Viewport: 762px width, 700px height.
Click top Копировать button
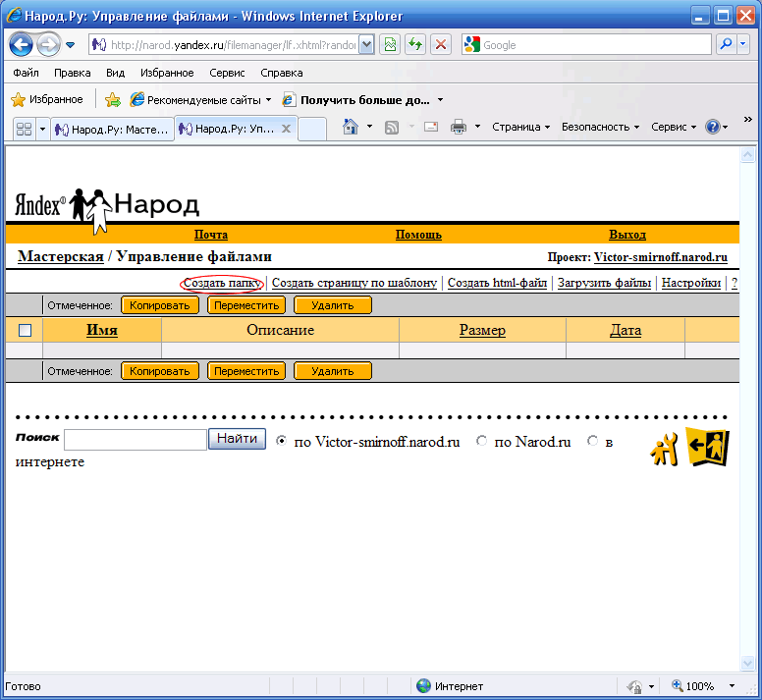(160, 305)
